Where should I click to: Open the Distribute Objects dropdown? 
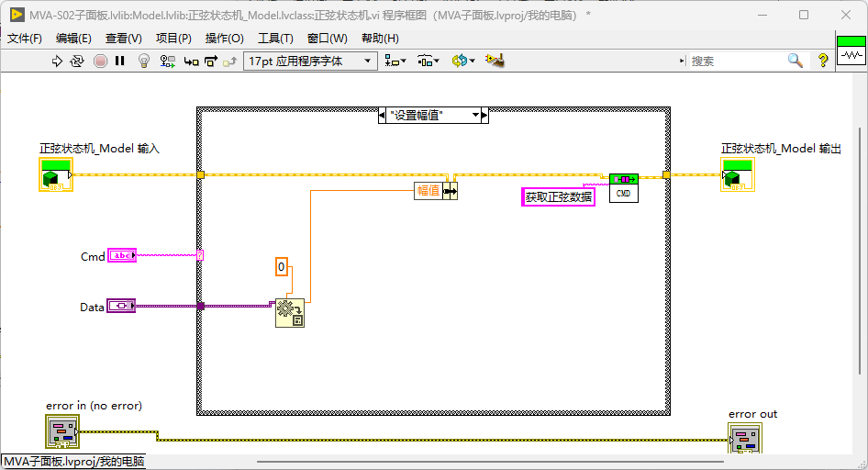tap(428, 61)
